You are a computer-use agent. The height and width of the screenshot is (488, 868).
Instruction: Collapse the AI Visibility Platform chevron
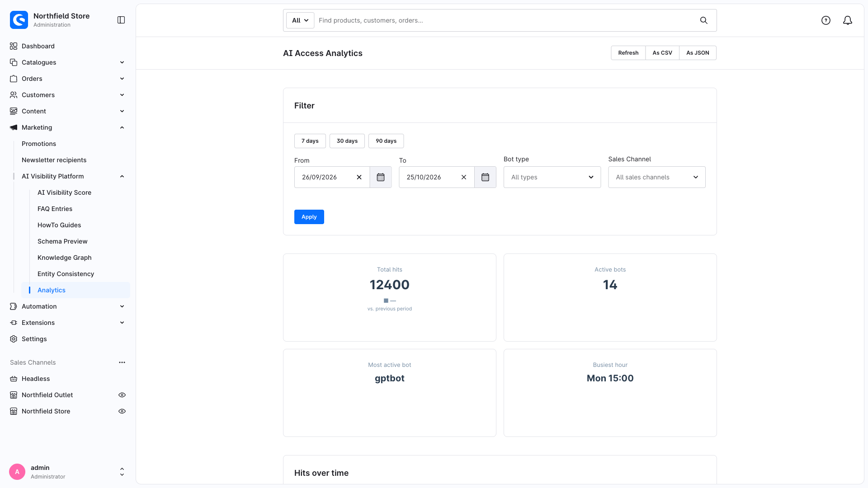(122, 176)
